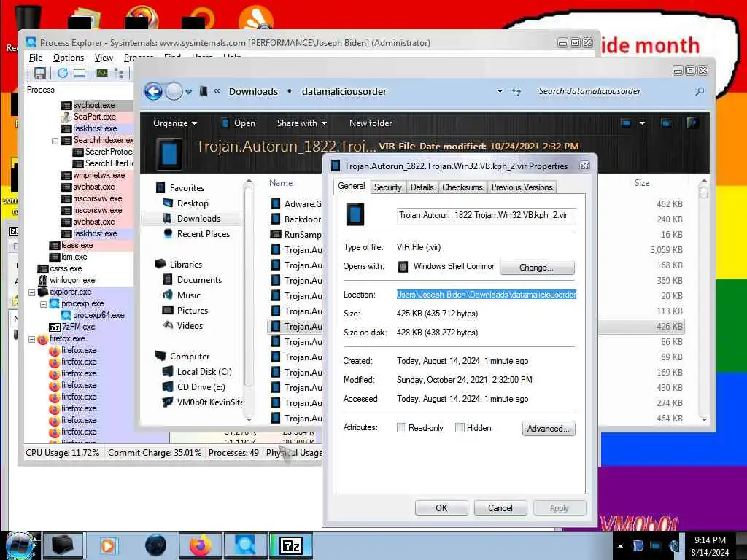Click the Search datamaliciousorder box
747x560 pixels.
(614, 91)
